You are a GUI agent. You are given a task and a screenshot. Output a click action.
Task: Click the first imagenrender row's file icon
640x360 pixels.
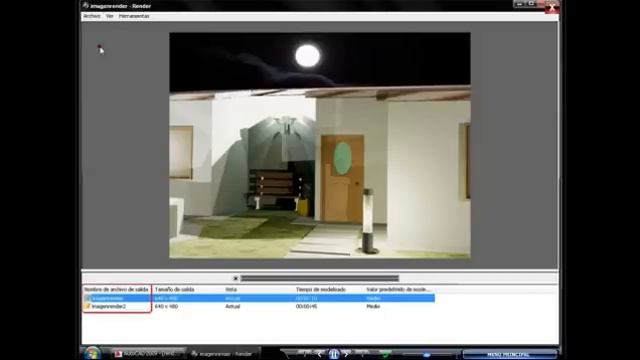tap(87, 298)
